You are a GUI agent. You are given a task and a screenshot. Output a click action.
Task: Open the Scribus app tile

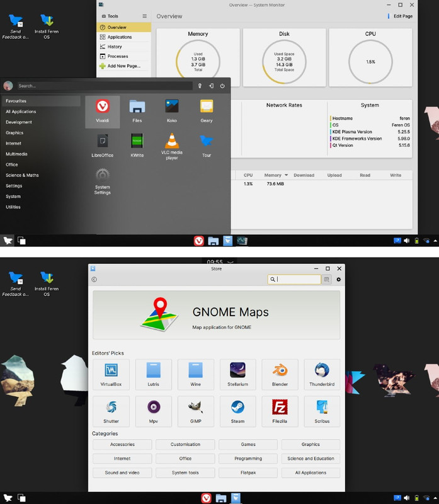click(x=322, y=411)
